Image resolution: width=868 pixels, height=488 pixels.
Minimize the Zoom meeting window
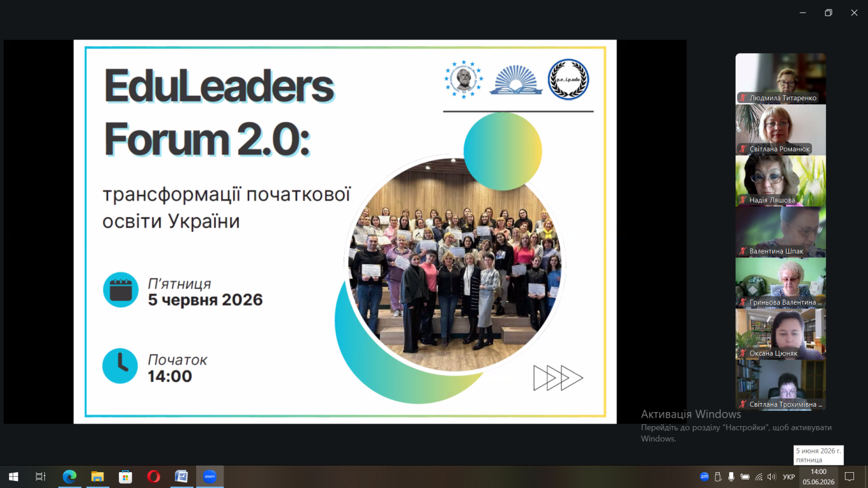pyautogui.click(x=803, y=13)
